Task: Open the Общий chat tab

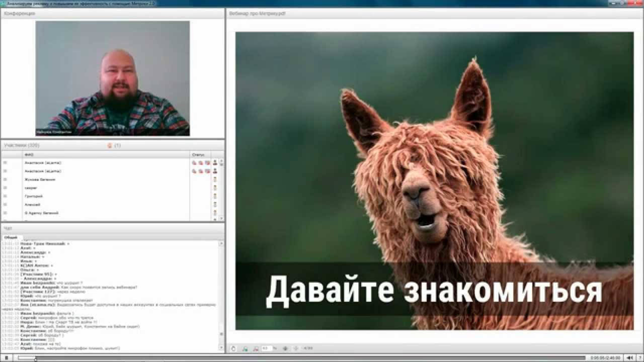Action: pyautogui.click(x=11, y=237)
